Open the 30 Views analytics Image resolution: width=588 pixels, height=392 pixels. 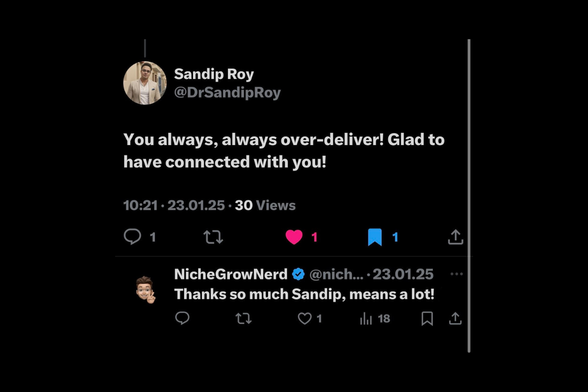tap(265, 205)
